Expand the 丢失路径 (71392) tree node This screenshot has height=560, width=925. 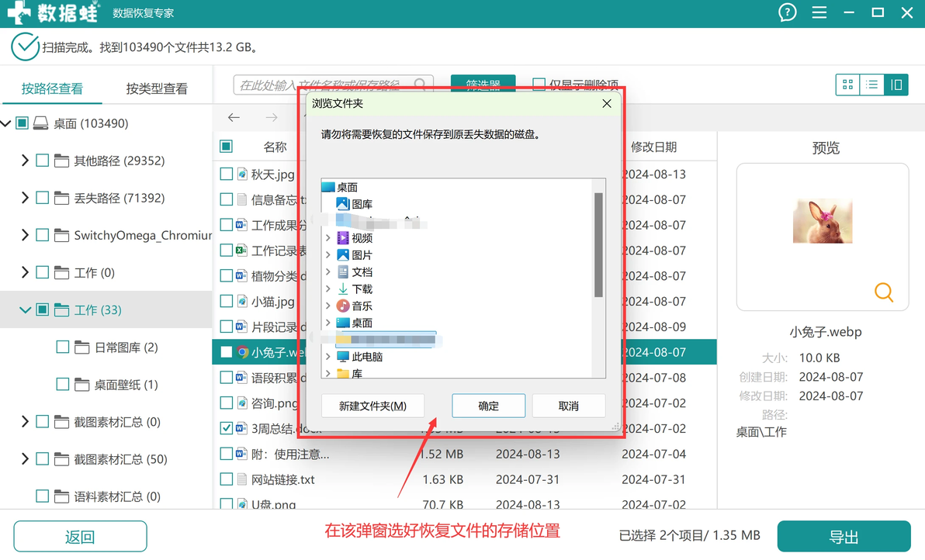click(x=25, y=198)
